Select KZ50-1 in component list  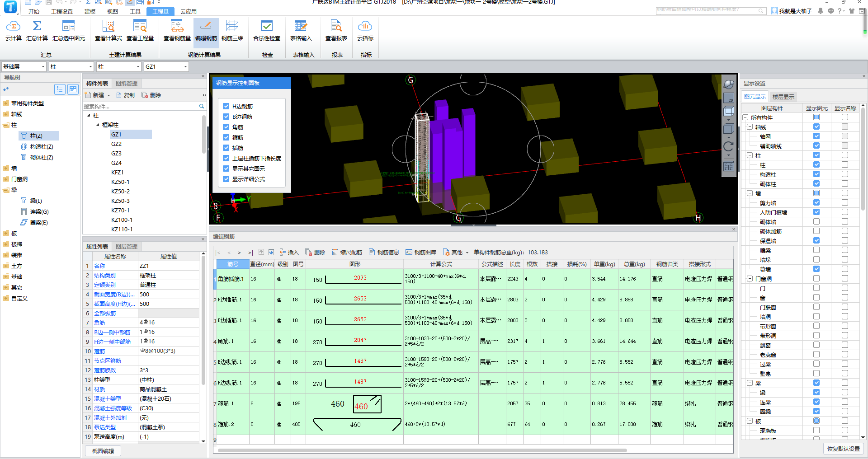[x=120, y=182]
